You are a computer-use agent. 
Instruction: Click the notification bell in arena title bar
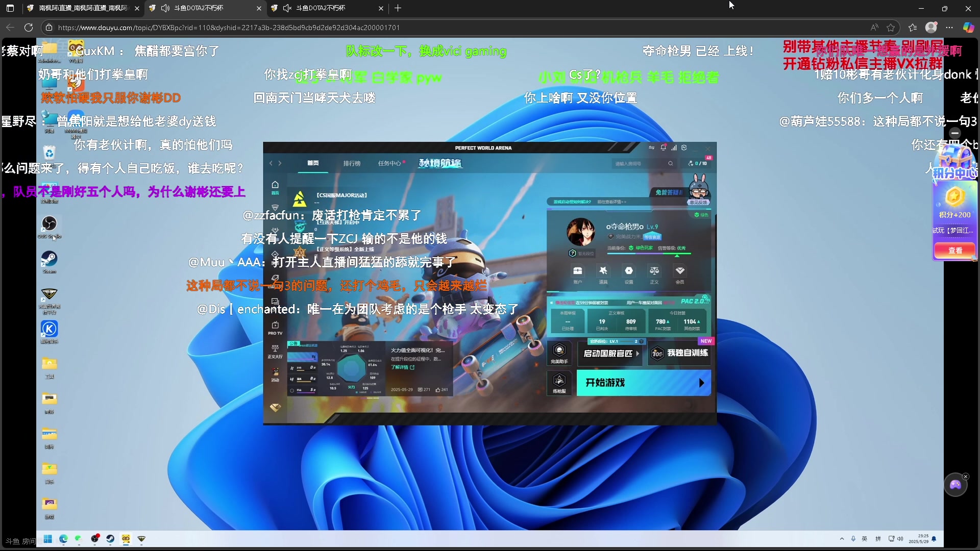point(663,147)
